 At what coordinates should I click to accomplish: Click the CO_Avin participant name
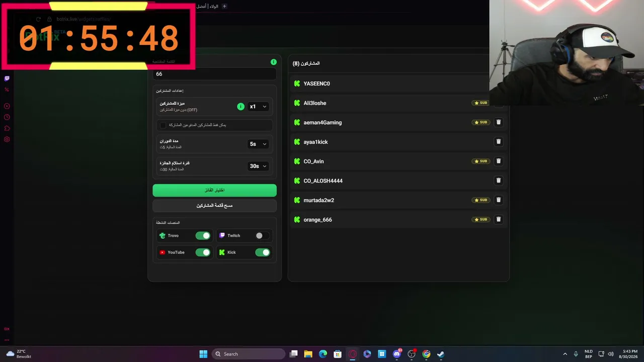click(x=313, y=161)
